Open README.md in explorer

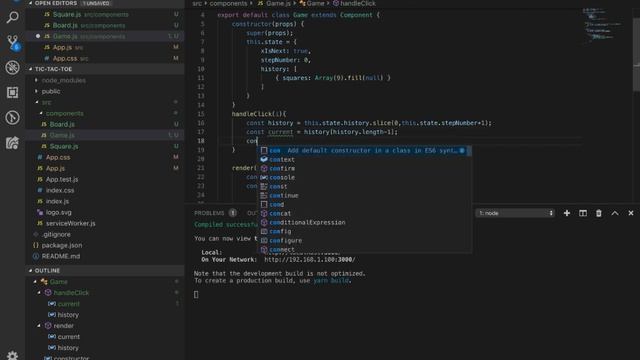104,256
